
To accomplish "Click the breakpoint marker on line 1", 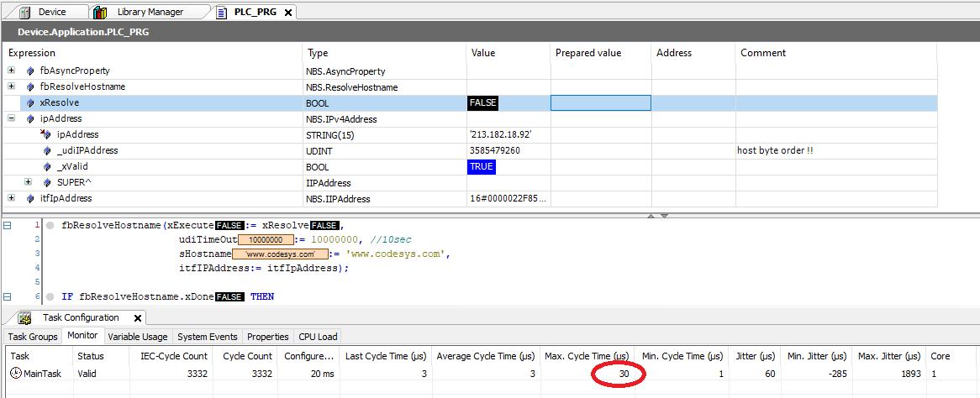I will pos(50,226).
